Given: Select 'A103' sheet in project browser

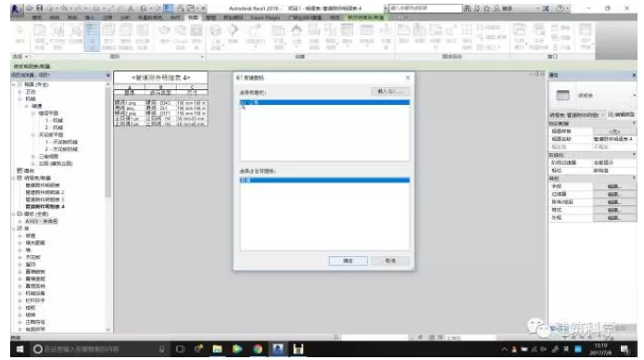Looking at the screenshot, I should 42,222.
